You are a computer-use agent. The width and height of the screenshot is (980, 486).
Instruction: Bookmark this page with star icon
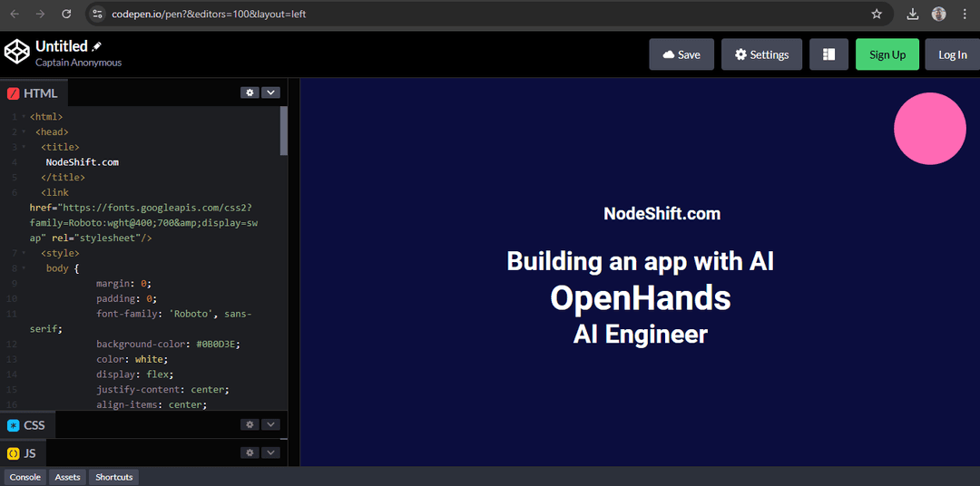pyautogui.click(x=877, y=14)
